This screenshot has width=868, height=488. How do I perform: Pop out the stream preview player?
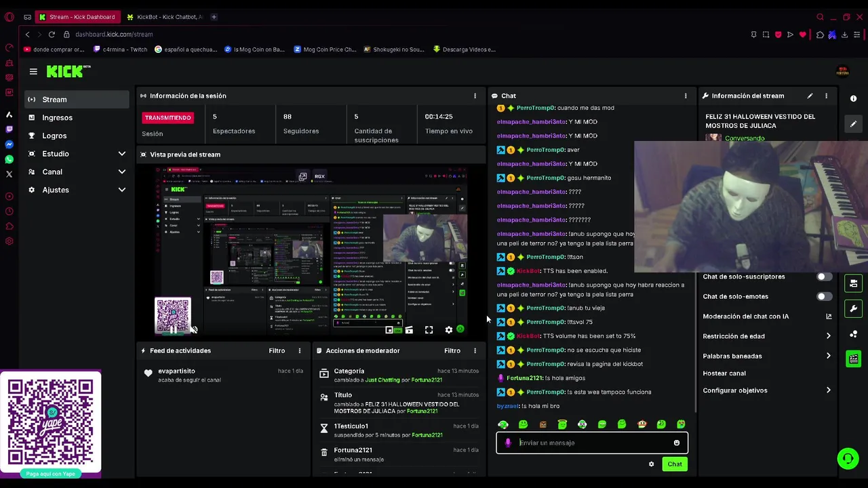303,176
